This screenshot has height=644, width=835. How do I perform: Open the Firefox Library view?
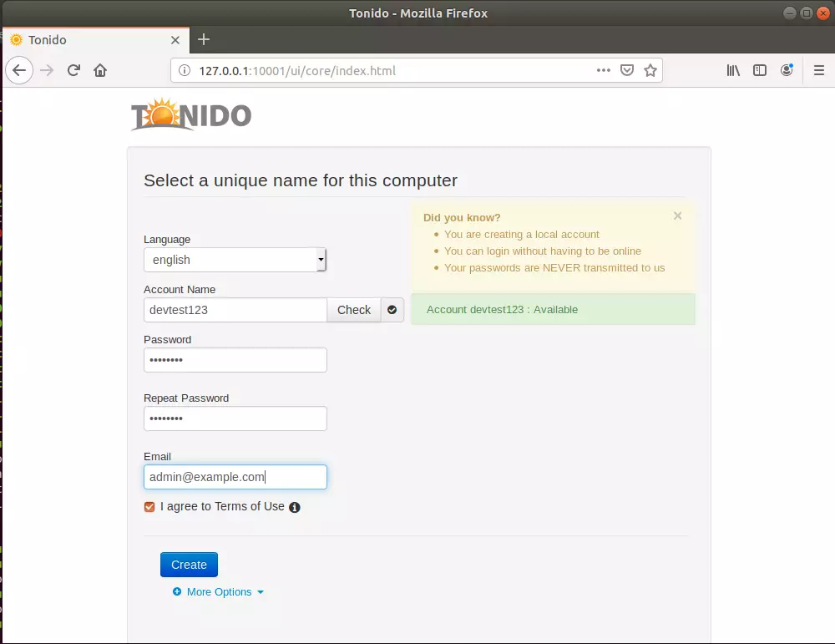733,70
